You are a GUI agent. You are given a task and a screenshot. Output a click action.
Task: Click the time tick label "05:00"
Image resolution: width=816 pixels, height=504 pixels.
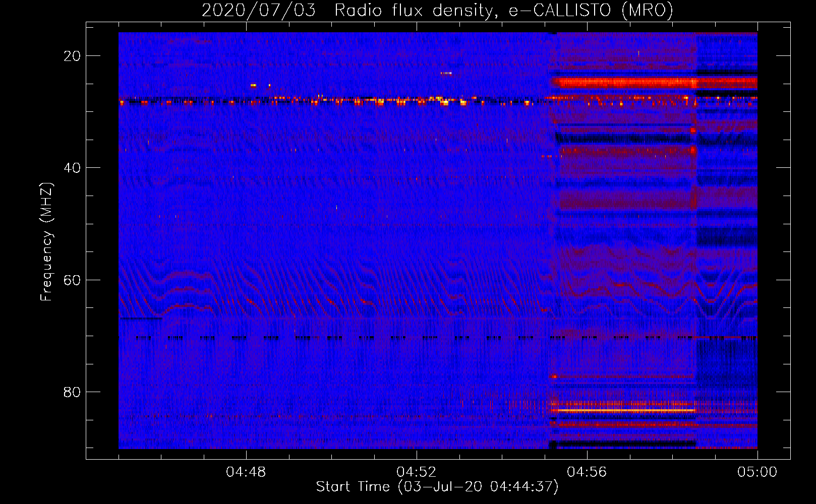pos(757,472)
